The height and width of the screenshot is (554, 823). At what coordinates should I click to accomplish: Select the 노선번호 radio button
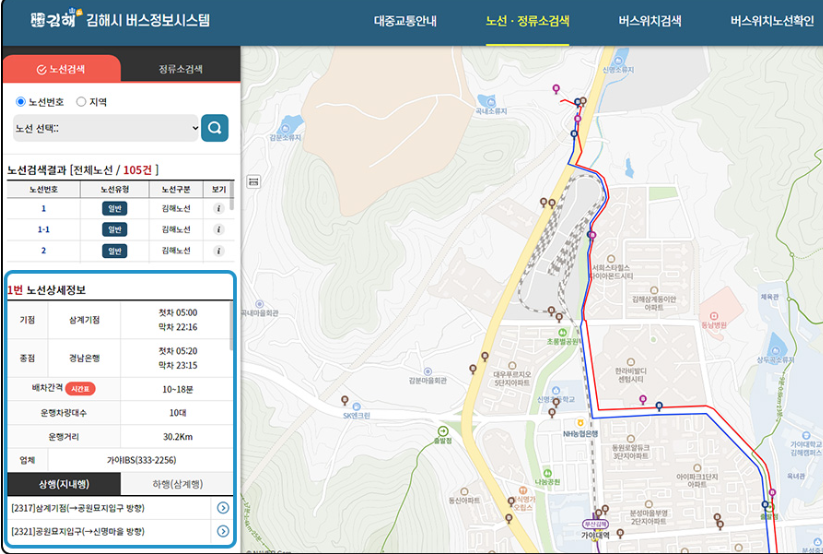tap(20, 101)
